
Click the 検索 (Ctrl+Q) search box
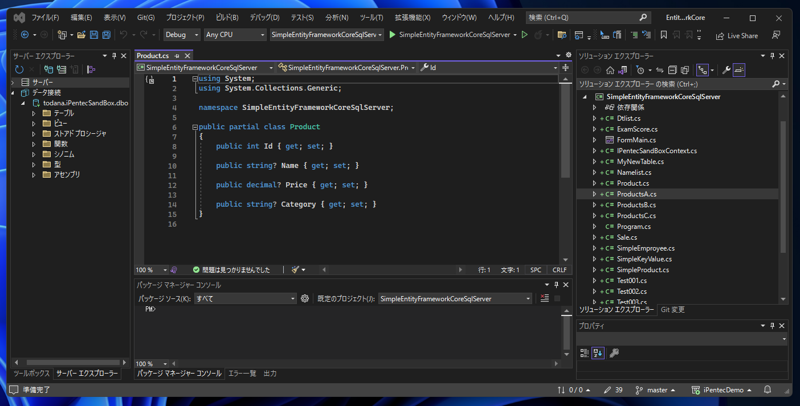click(588, 17)
